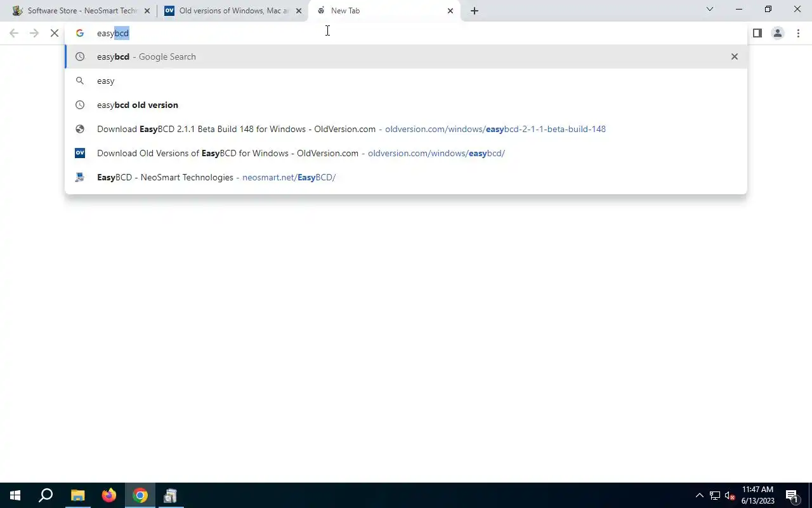Open the installer app on taskbar
The width and height of the screenshot is (812, 508).
pyautogui.click(x=170, y=495)
